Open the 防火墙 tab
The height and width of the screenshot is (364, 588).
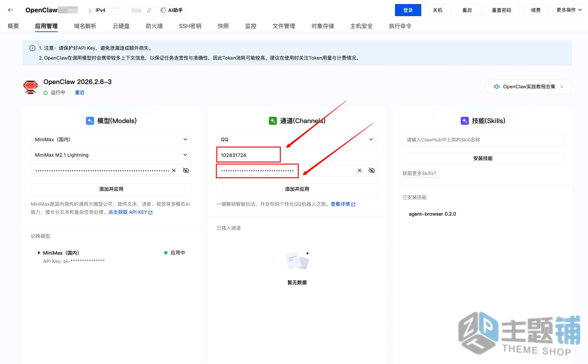coord(154,26)
